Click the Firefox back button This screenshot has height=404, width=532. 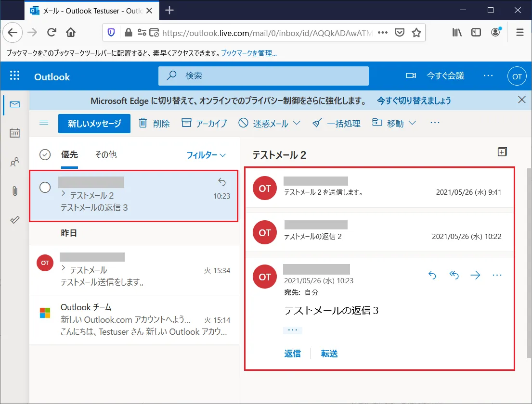point(13,33)
